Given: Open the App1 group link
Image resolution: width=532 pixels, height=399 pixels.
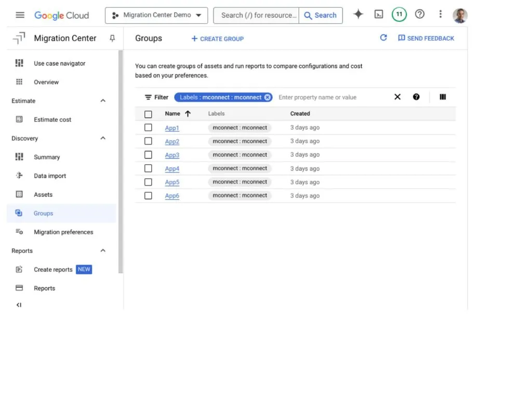Looking at the screenshot, I should coord(172,128).
